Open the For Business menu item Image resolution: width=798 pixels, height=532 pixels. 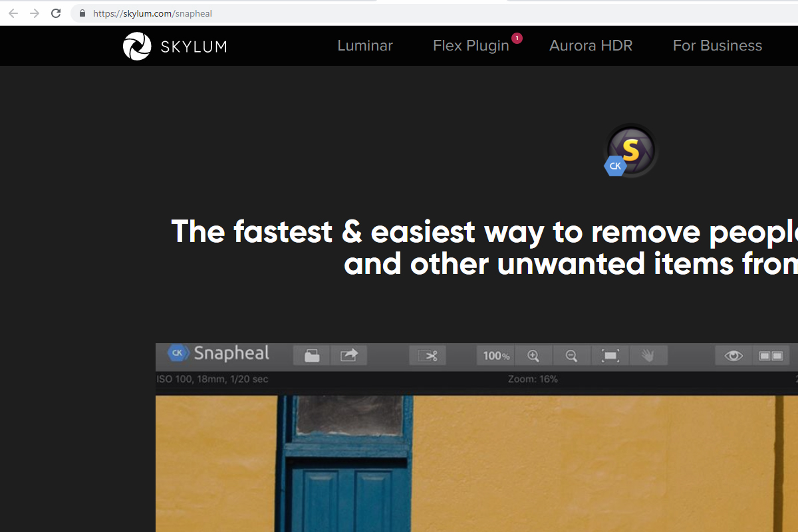718,46
